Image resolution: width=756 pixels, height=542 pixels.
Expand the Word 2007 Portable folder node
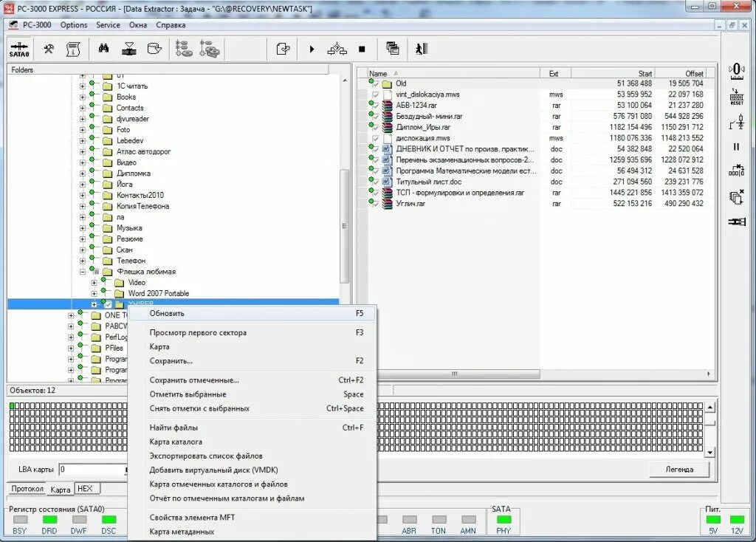click(x=94, y=294)
